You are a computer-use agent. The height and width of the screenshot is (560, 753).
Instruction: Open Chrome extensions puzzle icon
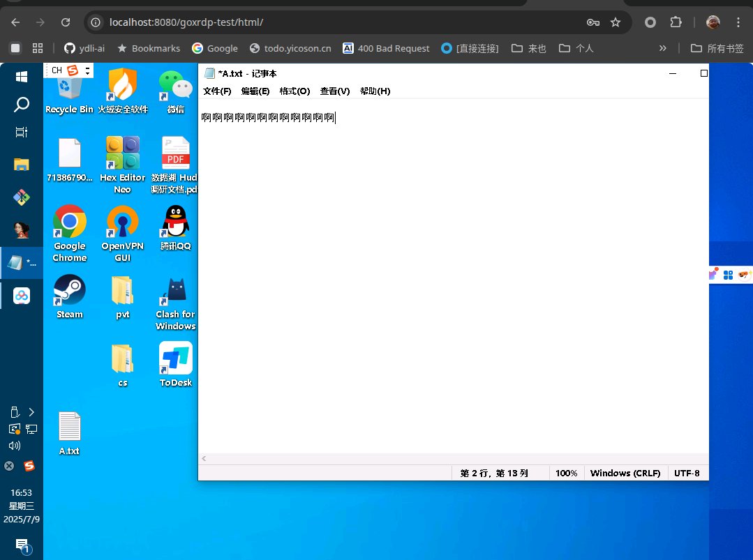click(x=676, y=22)
